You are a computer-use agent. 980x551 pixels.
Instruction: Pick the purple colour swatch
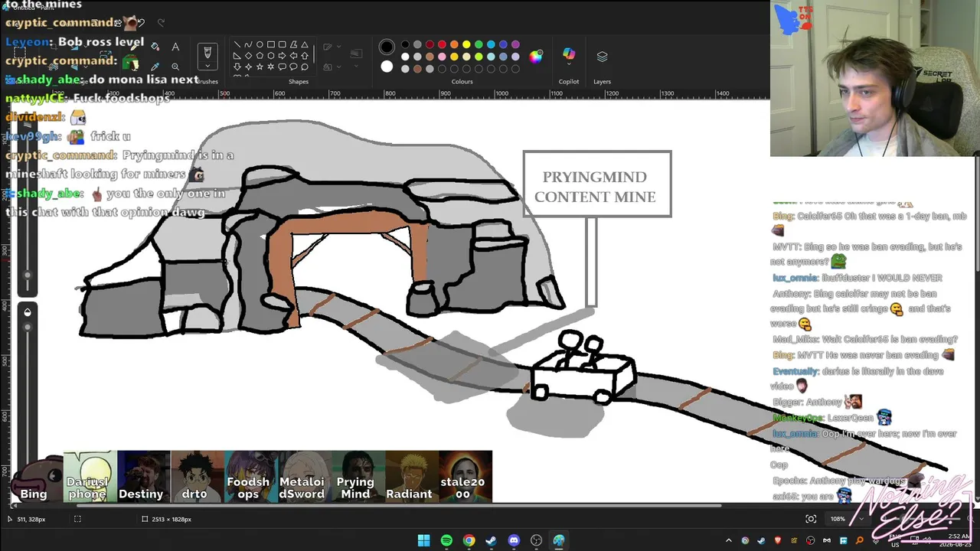coord(515,44)
